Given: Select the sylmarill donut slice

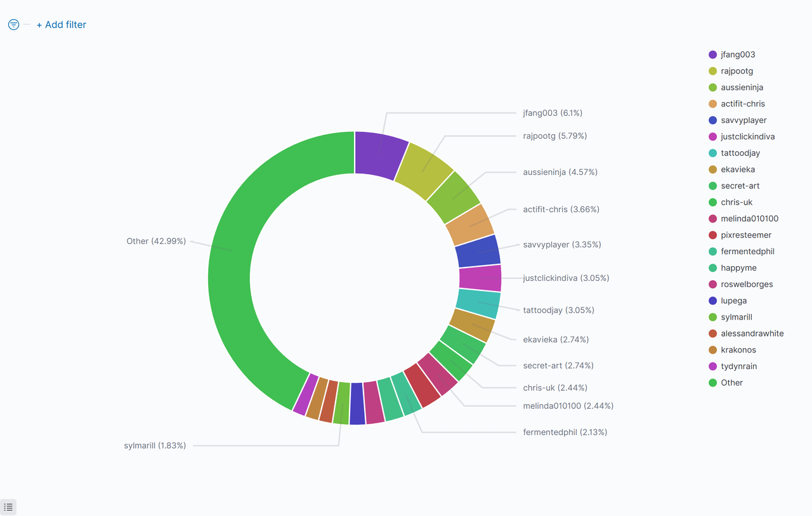Looking at the screenshot, I should coord(341,403).
